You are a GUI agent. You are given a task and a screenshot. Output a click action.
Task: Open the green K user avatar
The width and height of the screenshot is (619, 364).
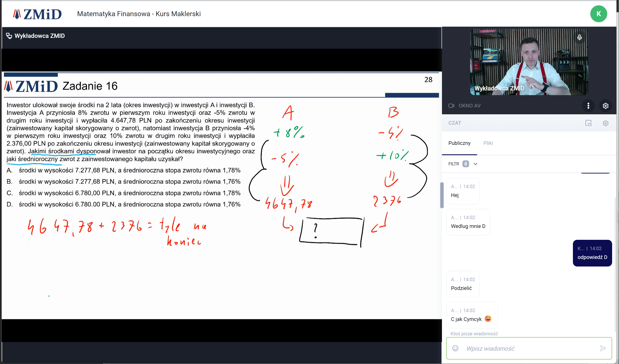[598, 14]
